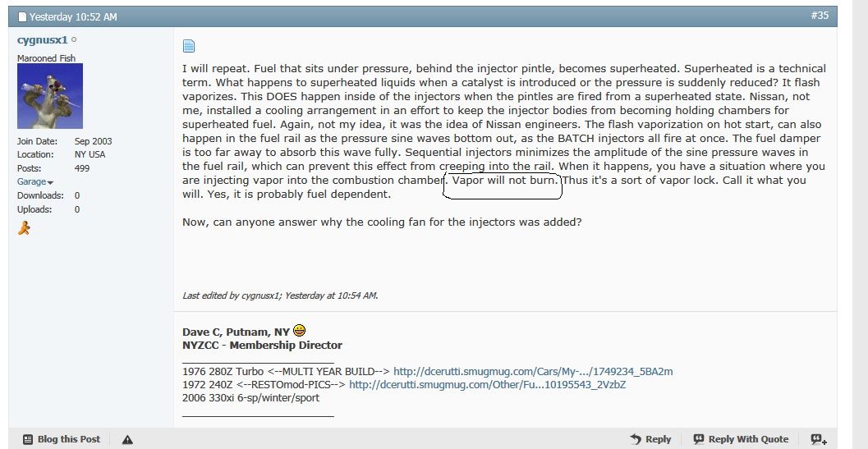Click the Yesterday 10:52 AM post header

point(73,17)
